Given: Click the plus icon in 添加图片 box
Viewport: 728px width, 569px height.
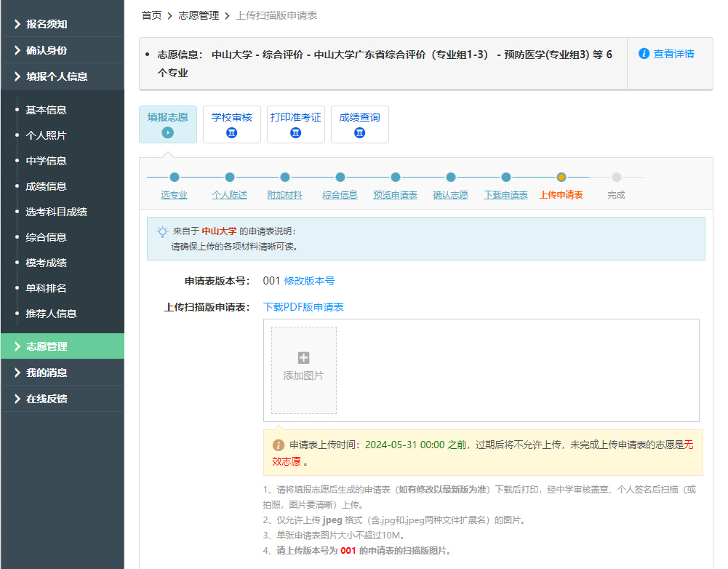Looking at the screenshot, I should [303, 358].
